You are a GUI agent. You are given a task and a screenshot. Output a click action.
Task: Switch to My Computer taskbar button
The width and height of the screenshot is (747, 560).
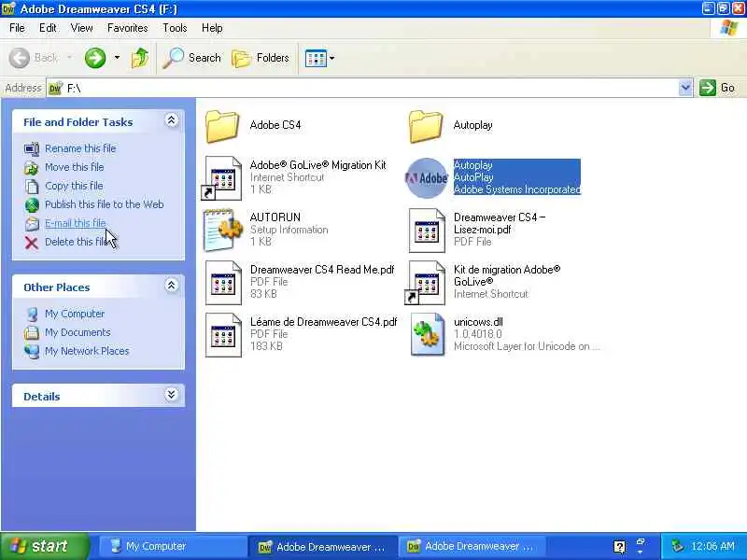(x=172, y=547)
